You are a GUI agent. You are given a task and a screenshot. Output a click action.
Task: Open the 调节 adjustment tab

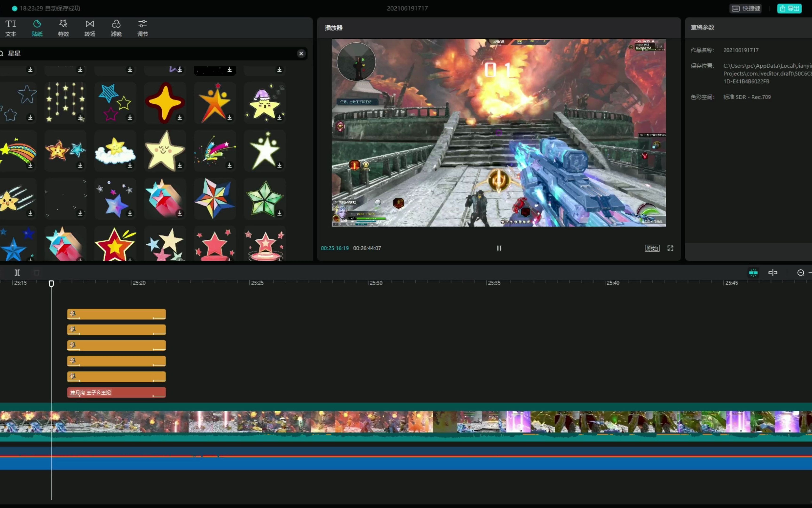point(142,28)
